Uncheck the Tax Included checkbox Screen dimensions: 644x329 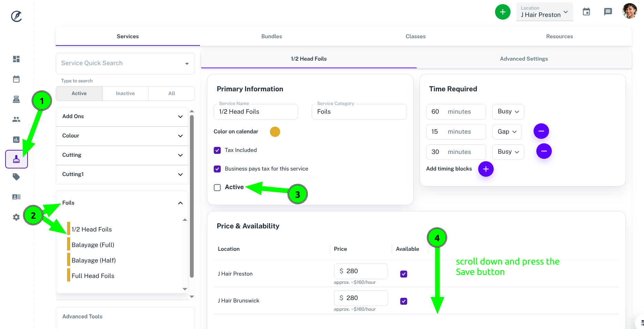pyautogui.click(x=217, y=150)
